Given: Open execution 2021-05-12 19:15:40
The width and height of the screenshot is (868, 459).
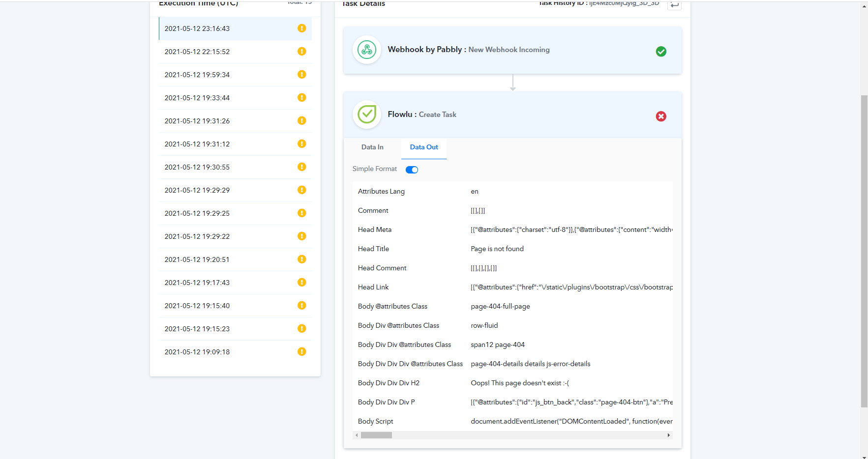Looking at the screenshot, I should [x=235, y=306].
